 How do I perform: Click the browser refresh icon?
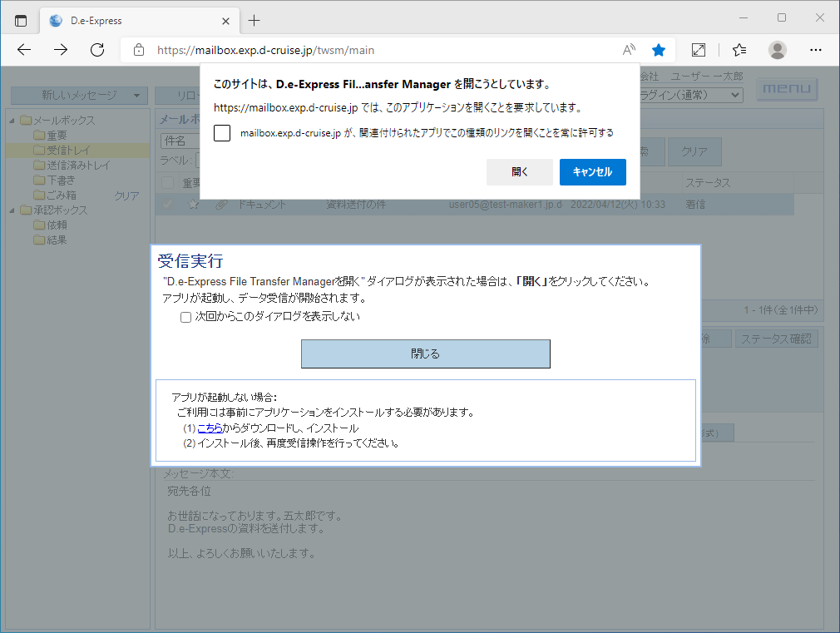click(x=97, y=50)
